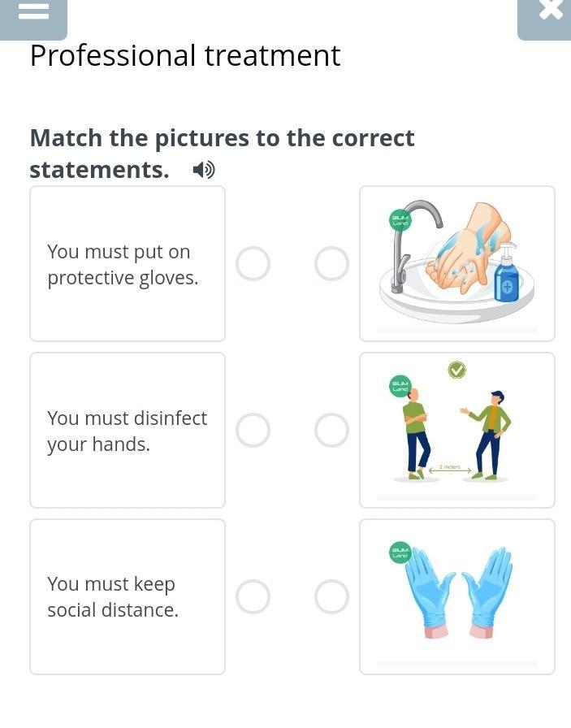This screenshot has width=571, height=728.
Task: Click the green logo badge on sink picture
Action: pyautogui.click(x=400, y=219)
